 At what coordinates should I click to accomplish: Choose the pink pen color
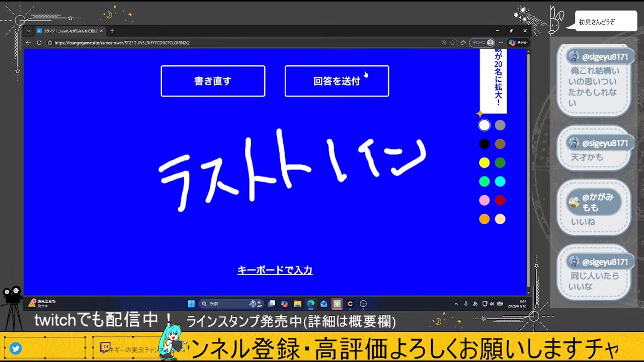pos(484,201)
